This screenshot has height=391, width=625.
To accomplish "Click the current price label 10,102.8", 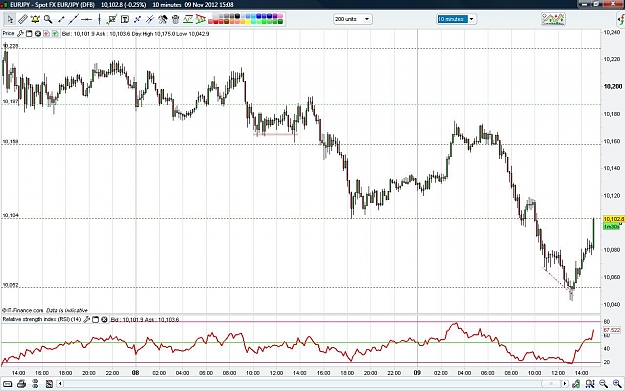I will (613, 219).
